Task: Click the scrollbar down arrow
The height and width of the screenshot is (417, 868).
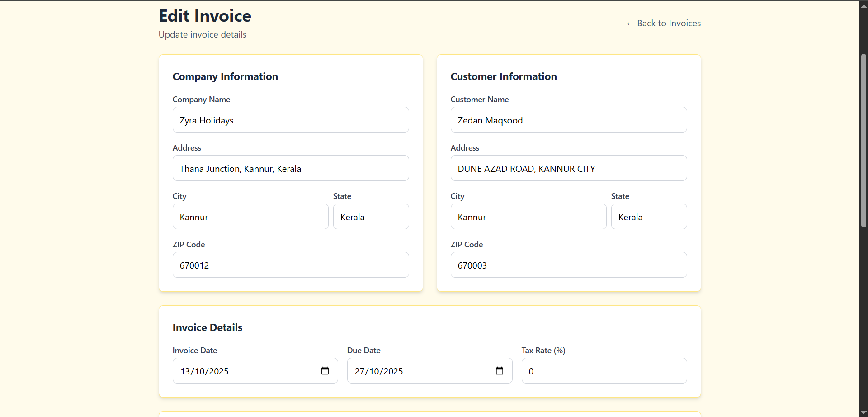Action: (863, 412)
